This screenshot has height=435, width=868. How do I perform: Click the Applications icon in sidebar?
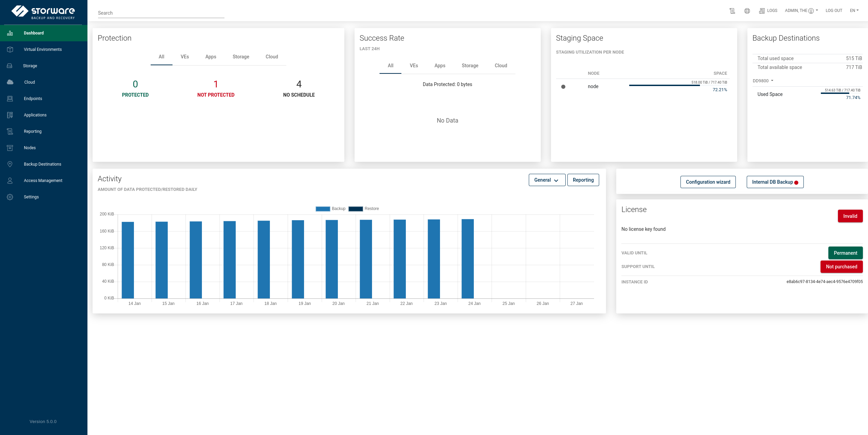click(x=10, y=115)
